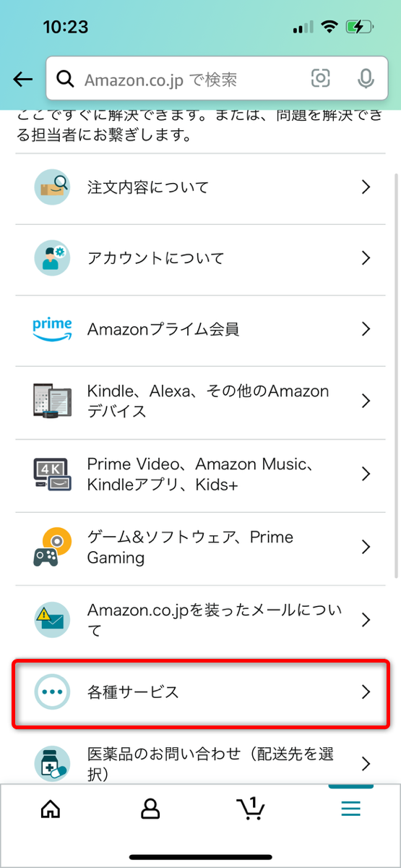401x868 pixels.
Task: Expand chevron next to 注文内容について
Action: (x=366, y=187)
